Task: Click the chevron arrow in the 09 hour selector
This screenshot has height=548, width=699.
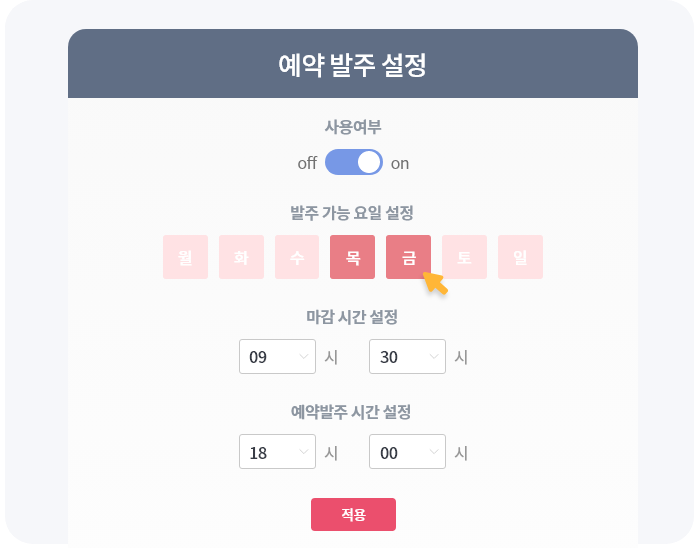Action: (304, 357)
